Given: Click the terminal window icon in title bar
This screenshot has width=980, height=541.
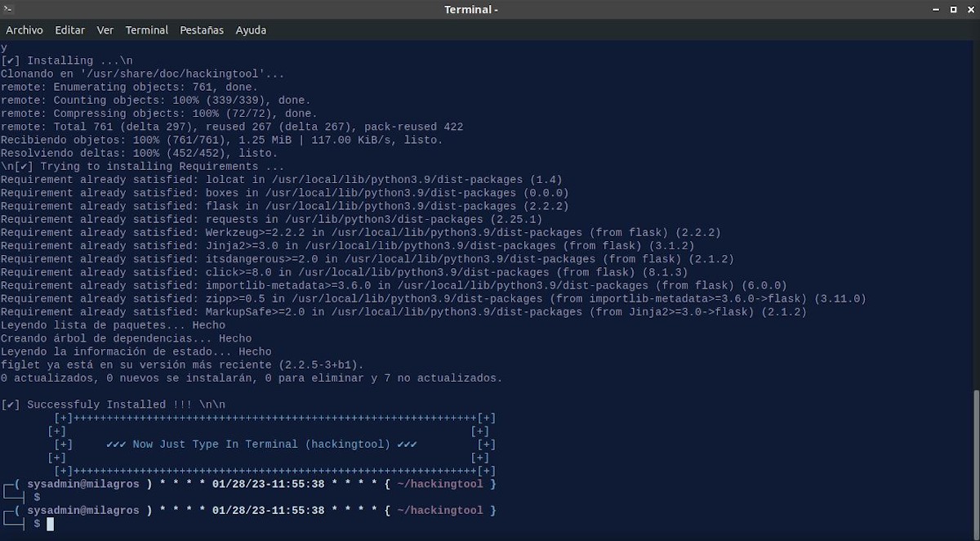Looking at the screenshot, I should tap(8, 9).
